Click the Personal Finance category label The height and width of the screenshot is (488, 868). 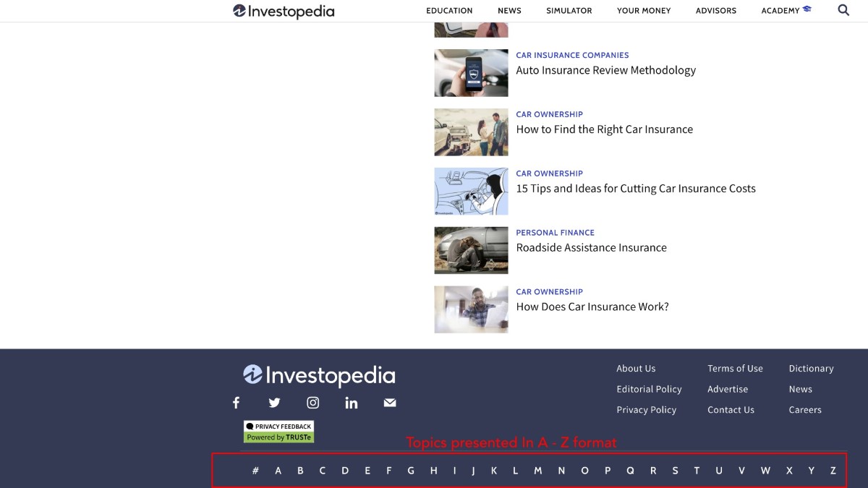[555, 233]
